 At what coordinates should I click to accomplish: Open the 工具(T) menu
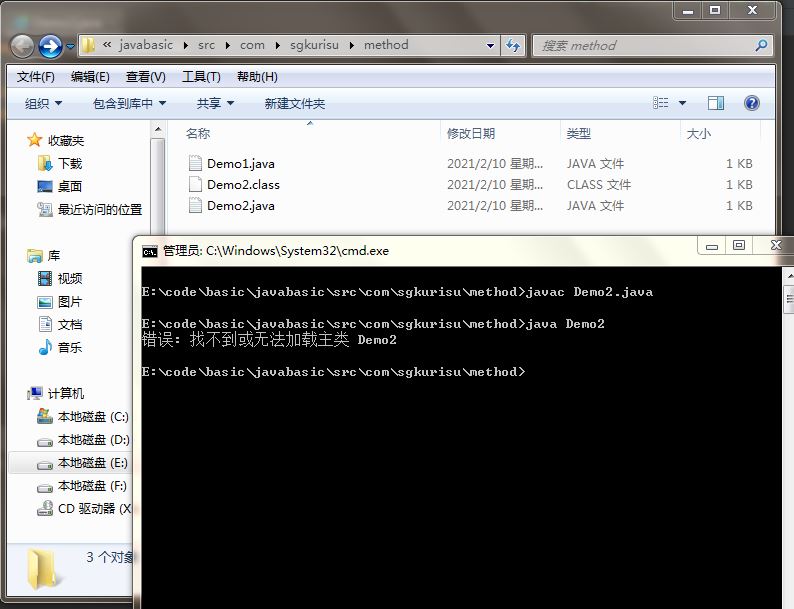(201, 77)
